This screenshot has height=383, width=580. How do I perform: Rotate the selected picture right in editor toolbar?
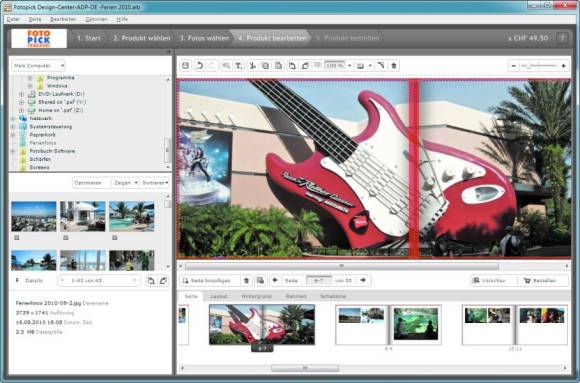tap(305, 65)
